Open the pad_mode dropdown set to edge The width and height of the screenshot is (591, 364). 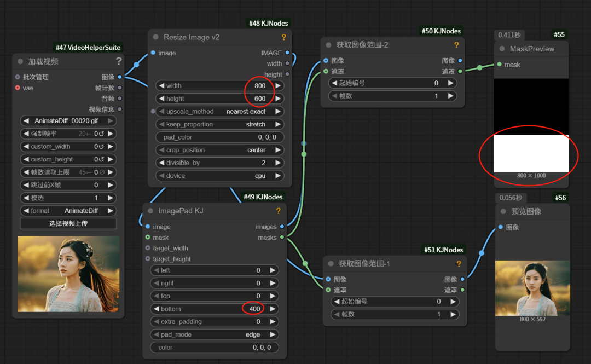(214, 334)
